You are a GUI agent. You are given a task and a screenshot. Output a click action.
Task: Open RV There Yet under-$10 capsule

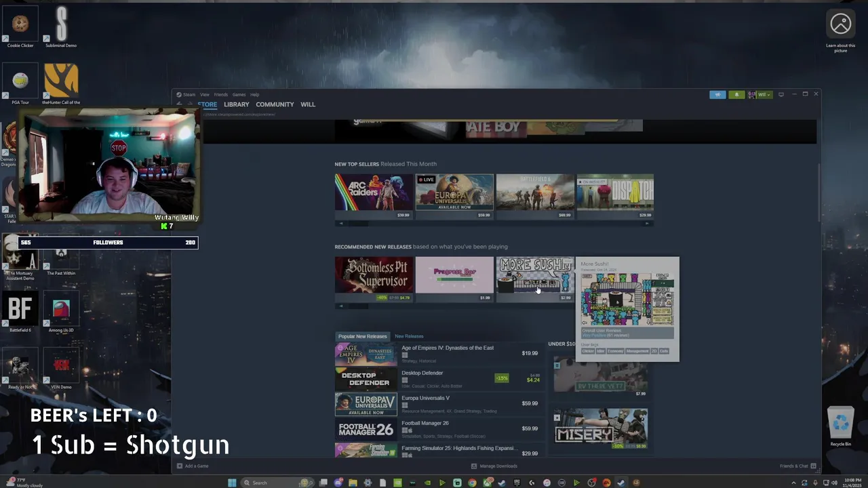[600, 378]
